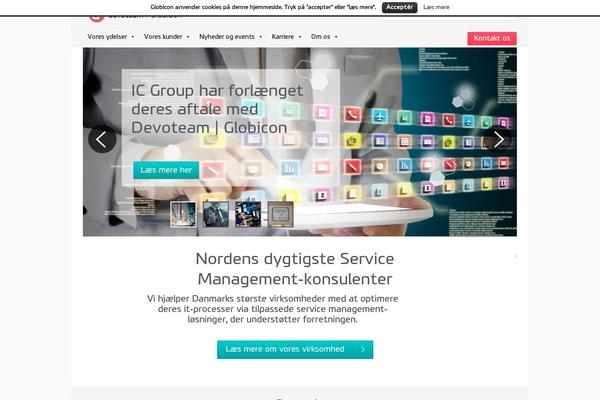The image size is (600, 400).
Task: Open the Læs mere cookie link
Action: (x=436, y=7)
